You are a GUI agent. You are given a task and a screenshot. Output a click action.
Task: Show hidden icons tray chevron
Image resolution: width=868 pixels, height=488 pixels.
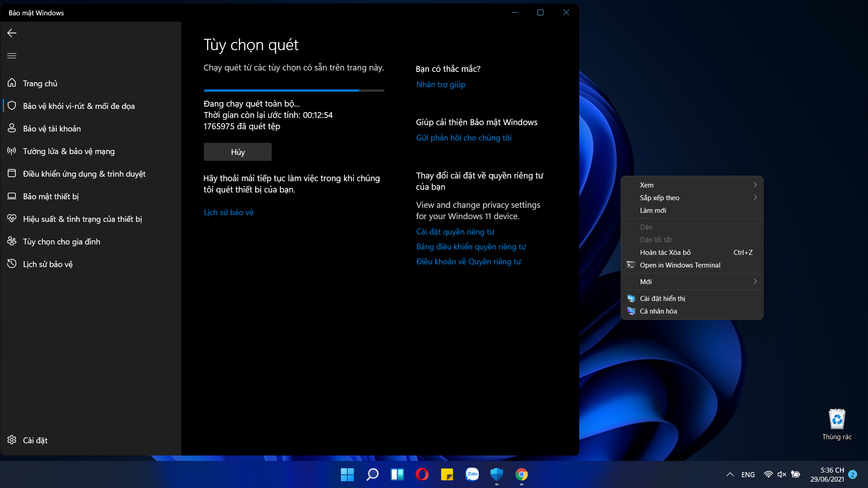[730, 474]
